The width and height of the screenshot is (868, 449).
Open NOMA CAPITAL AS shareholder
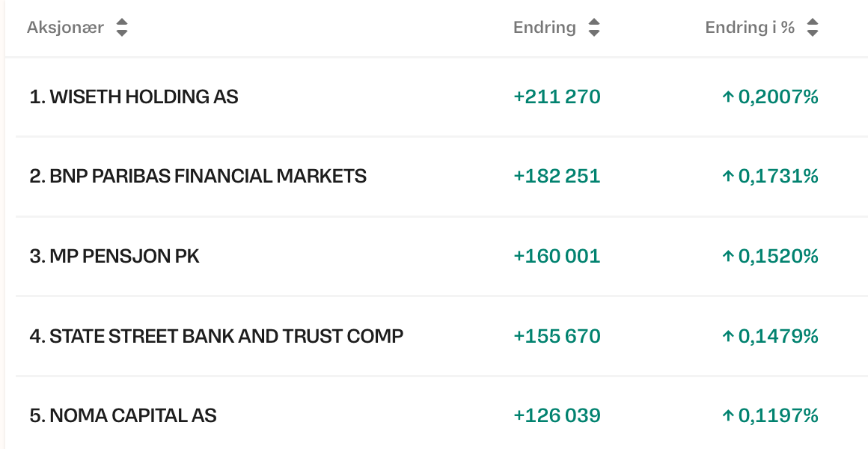123,416
